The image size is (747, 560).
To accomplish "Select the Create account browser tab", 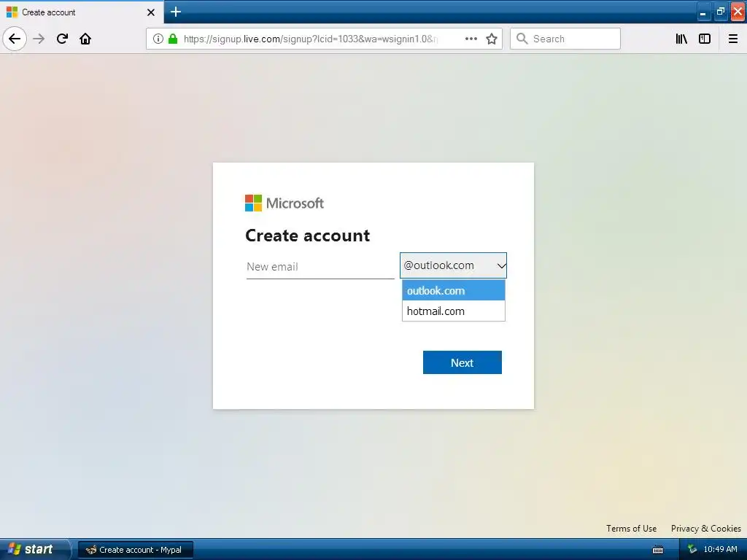I will point(82,12).
